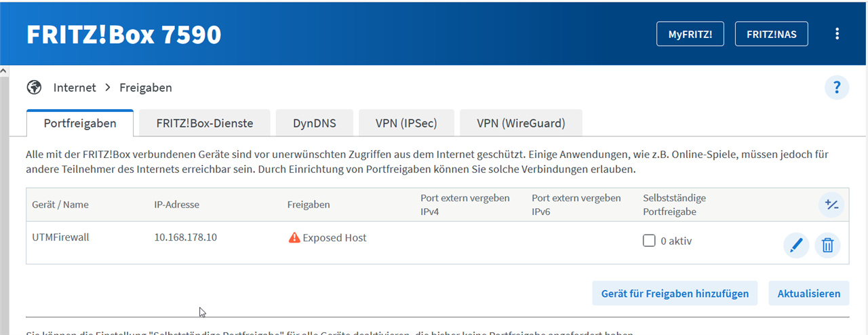The image size is (868, 335).
Task: Edit the UTMFirewall entry with pencil icon
Action: coord(796,245)
